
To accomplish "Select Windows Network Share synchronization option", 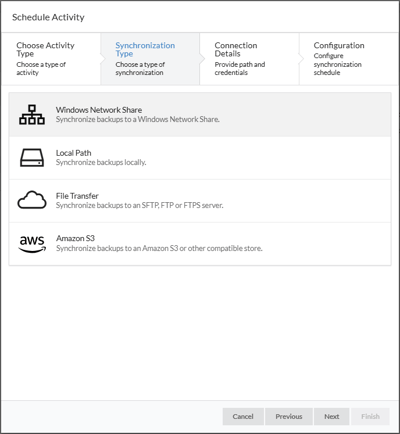I will tap(200, 115).
